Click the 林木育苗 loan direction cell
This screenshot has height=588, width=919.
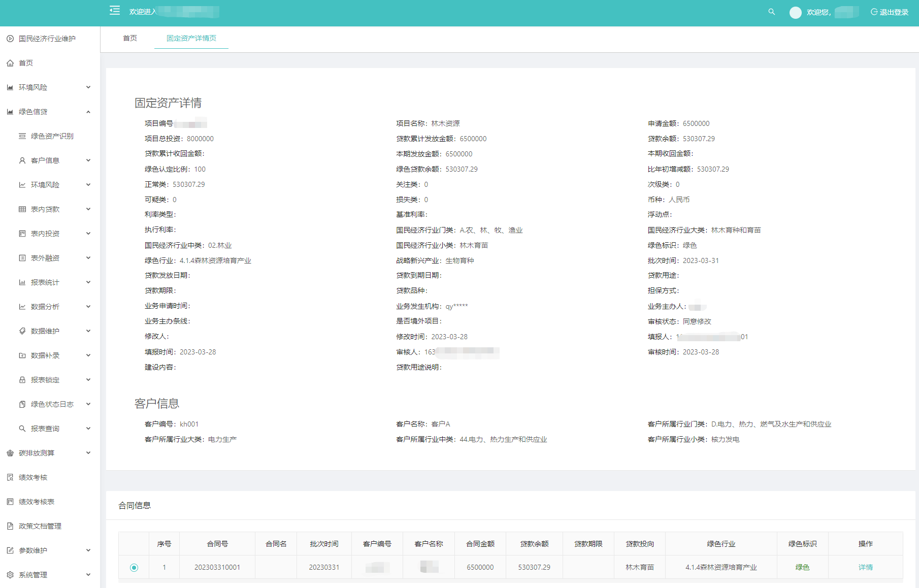coord(640,567)
